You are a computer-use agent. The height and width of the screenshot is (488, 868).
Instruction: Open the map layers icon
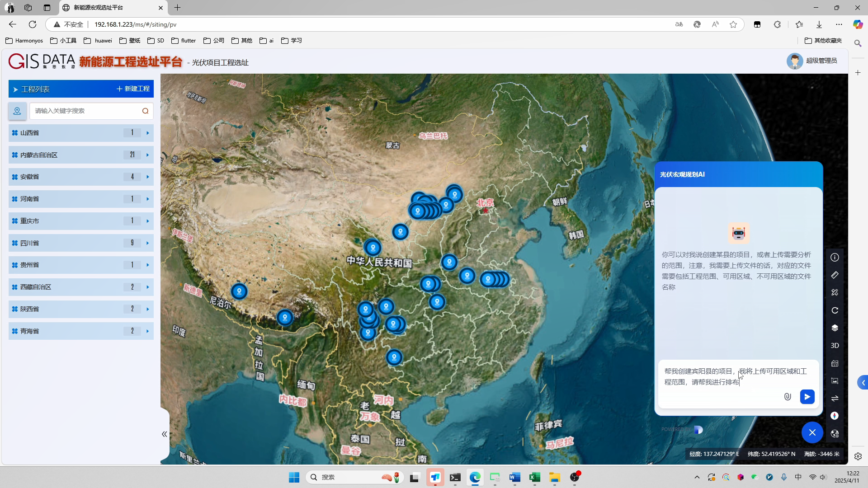coord(835,328)
